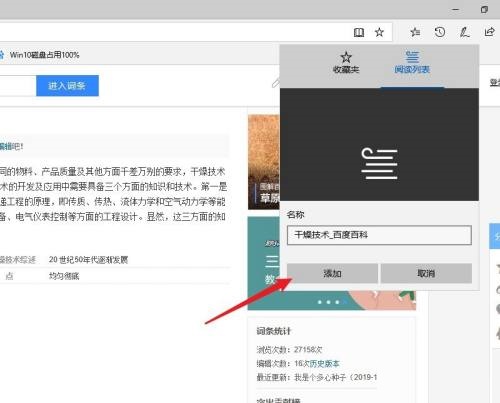Click the 取消 button

[x=426, y=273]
